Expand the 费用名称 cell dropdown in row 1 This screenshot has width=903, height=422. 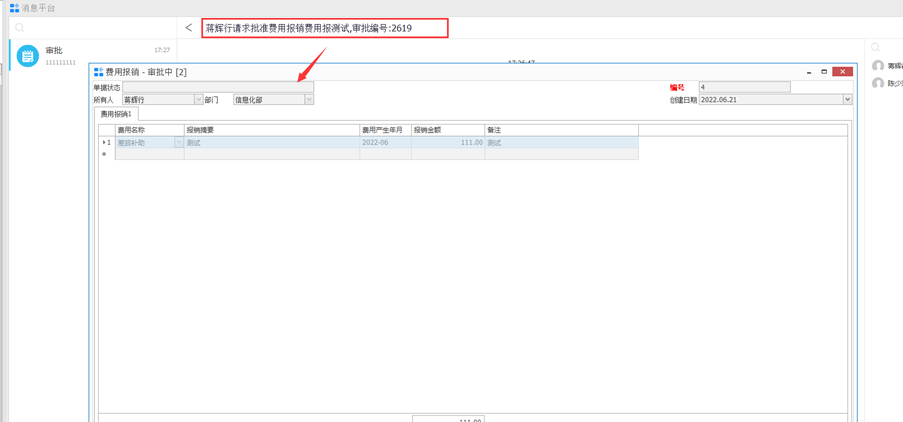pyautogui.click(x=179, y=143)
